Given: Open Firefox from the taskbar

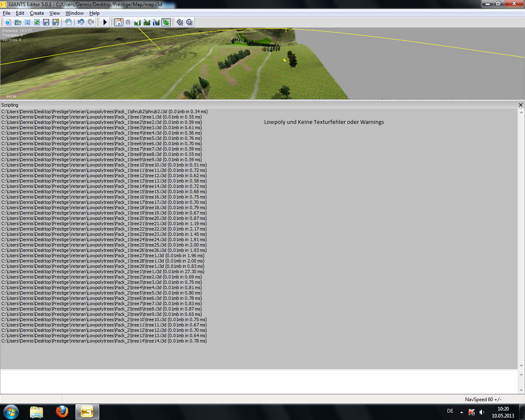Looking at the screenshot, I should (x=62, y=412).
